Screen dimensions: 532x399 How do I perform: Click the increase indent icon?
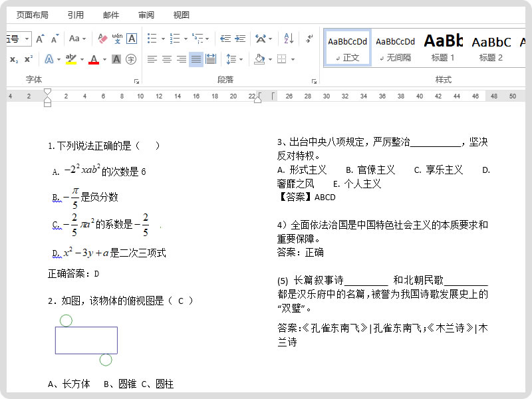pyautogui.click(x=240, y=39)
